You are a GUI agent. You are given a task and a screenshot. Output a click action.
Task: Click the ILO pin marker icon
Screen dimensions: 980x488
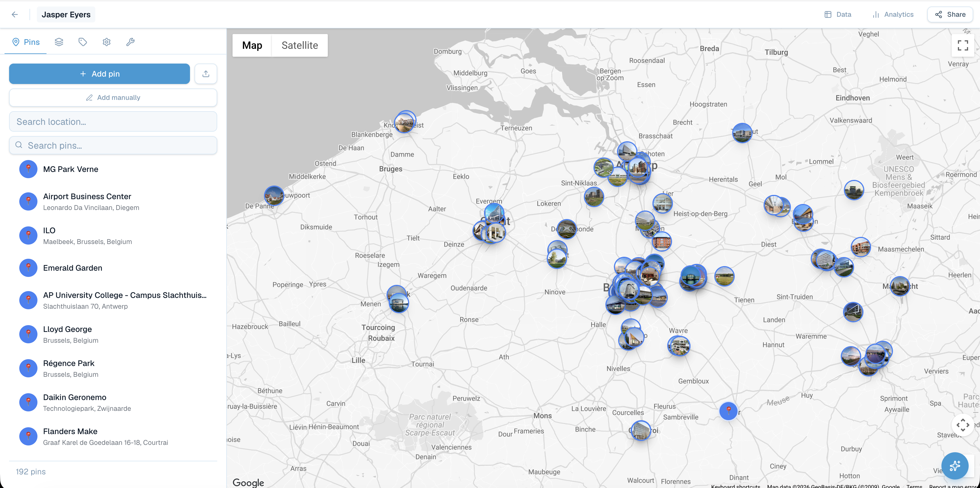click(28, 235)
